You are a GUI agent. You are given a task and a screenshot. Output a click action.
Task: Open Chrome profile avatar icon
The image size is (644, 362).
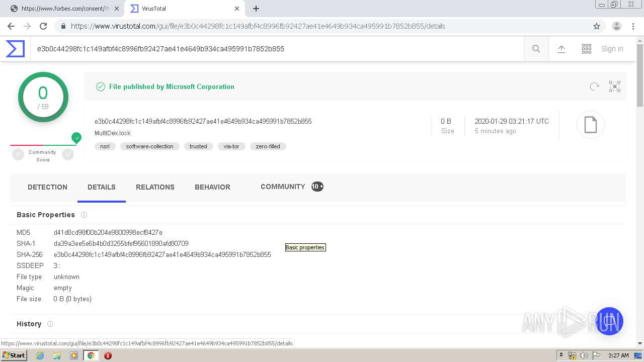point(617,26)
